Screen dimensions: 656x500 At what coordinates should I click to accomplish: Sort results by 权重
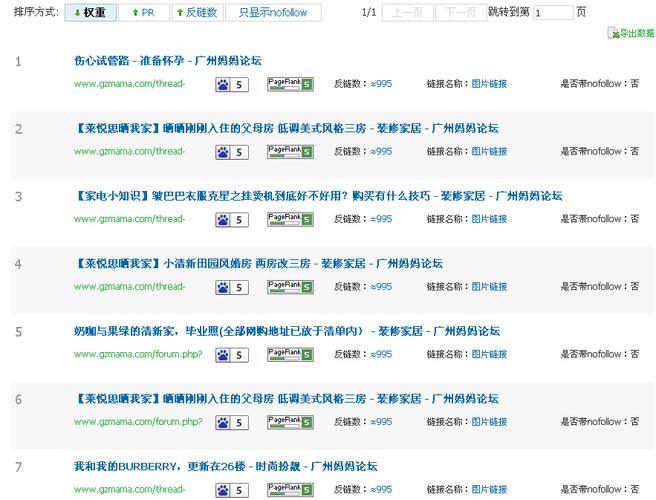tap(90, 13)
